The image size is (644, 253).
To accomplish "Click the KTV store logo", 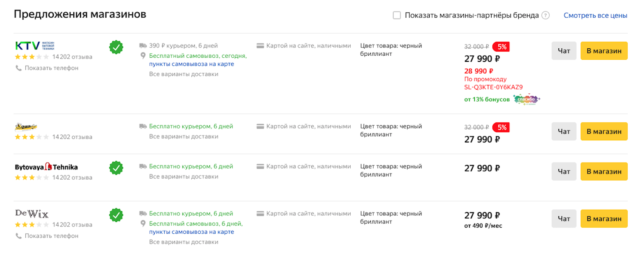I will (34, 45).
